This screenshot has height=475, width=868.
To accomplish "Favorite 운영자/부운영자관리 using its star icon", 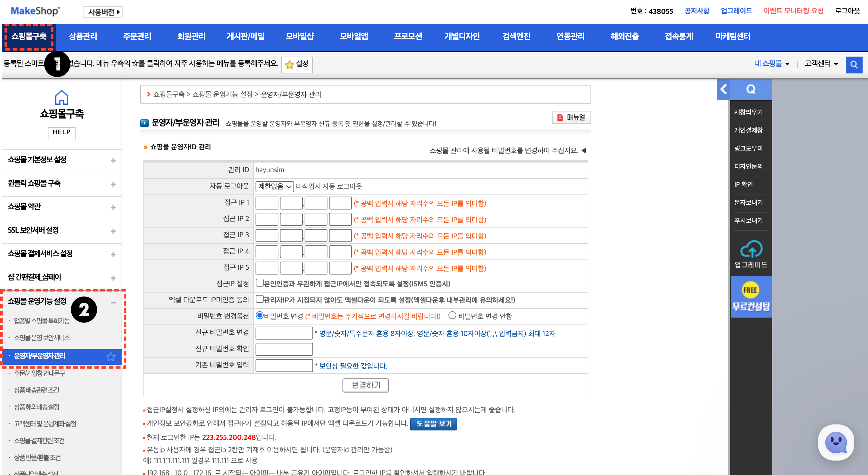I will point(110,356).
